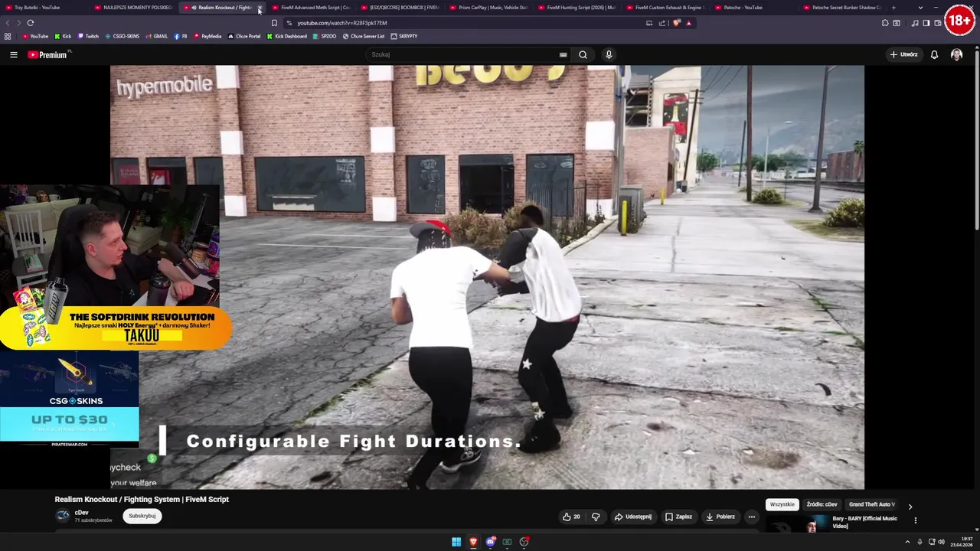Dislike the video with thumbs down
This screenshot has height=551, width=980.
(596, 517)
